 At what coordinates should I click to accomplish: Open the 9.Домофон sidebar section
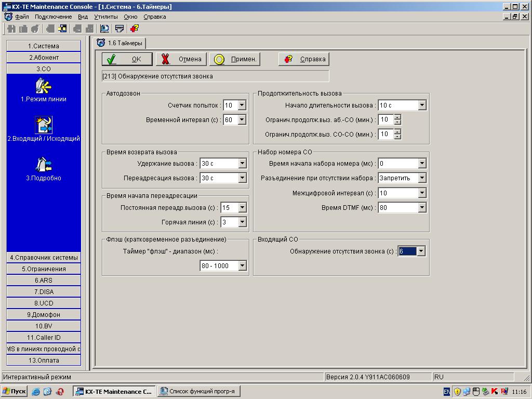tap(44, 315)
